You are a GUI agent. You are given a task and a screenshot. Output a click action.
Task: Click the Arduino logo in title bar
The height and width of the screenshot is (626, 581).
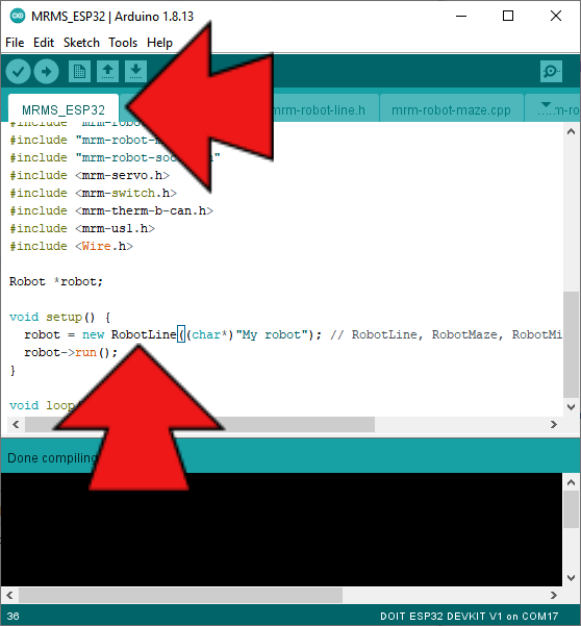point(17,16)
